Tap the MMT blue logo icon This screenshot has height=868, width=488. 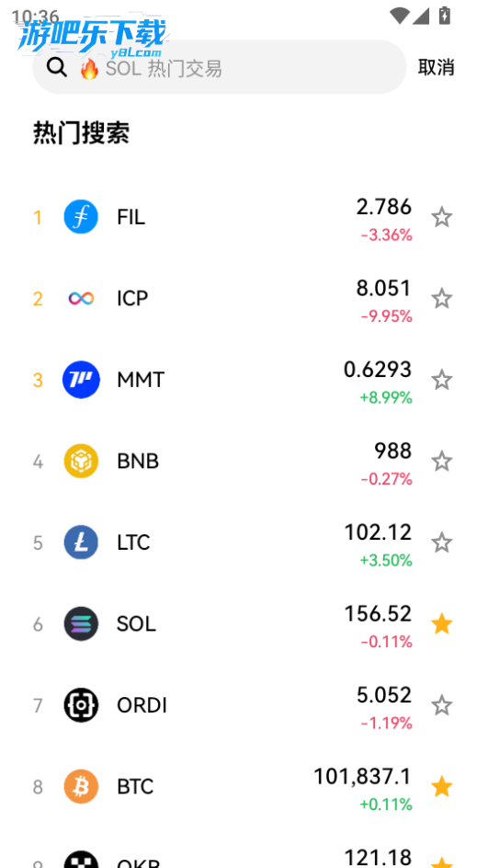point(81,380)
